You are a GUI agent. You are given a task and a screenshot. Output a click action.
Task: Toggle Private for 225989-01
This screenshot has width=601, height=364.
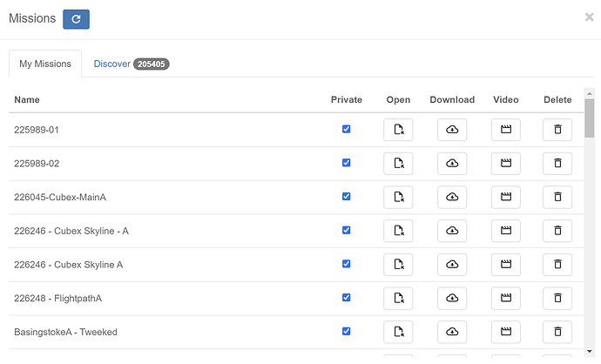(346, 129)
